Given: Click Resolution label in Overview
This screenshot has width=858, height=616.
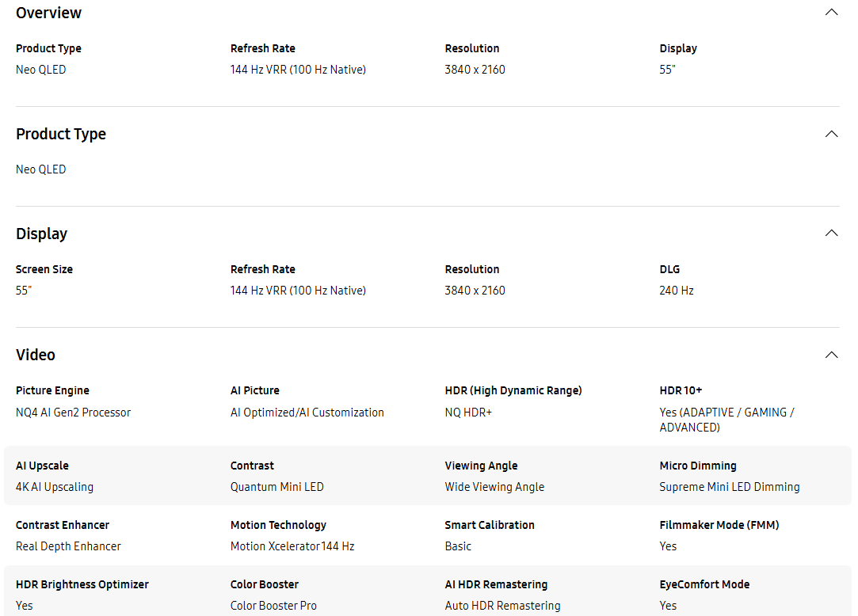Looking at the screenshot, I should point(472,48).
